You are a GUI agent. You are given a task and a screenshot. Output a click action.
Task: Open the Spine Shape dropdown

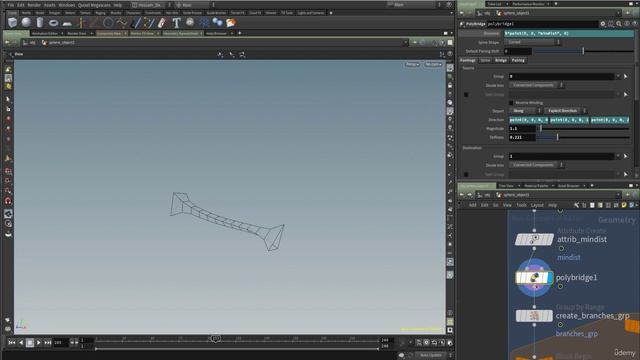[533, 42]
